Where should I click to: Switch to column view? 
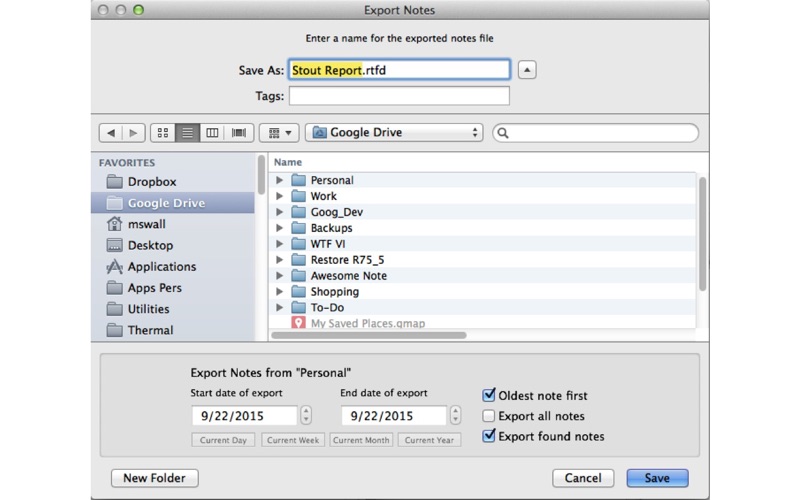pos(212,133)
